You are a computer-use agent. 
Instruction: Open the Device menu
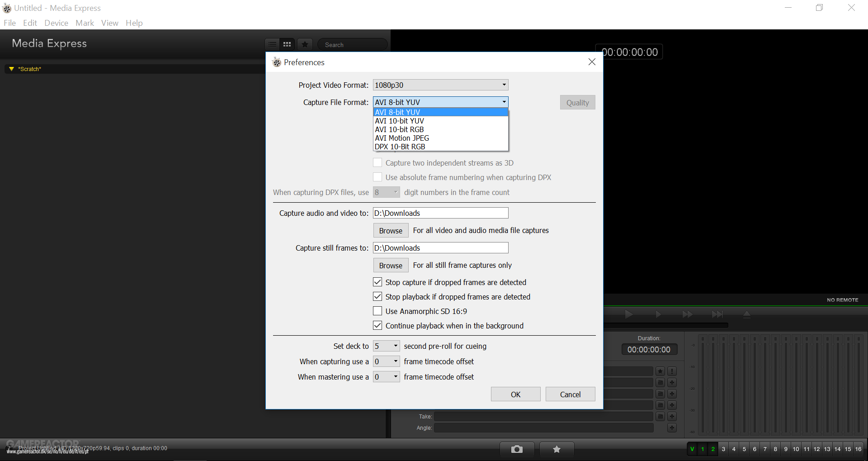tap(56, 23)
